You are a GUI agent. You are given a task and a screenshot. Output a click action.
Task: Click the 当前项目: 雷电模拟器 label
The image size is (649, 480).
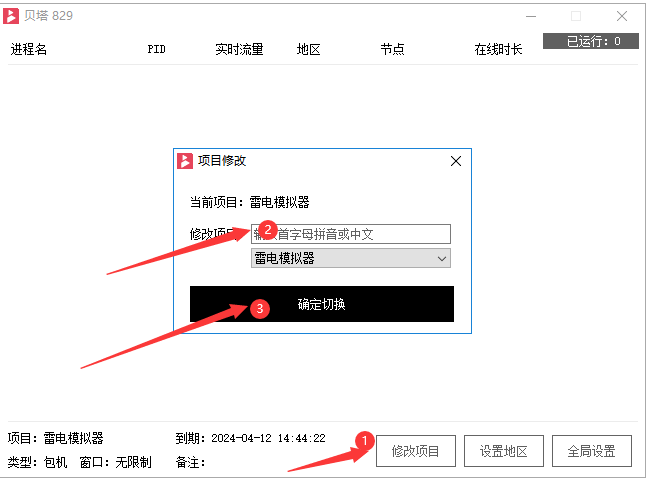(x=250, y=202)
